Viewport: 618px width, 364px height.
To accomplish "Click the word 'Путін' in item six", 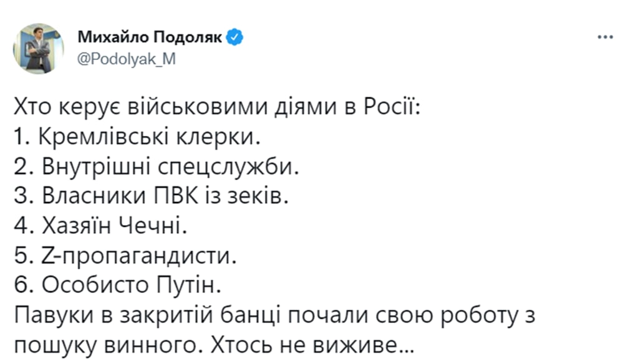I will coord(189,285).
